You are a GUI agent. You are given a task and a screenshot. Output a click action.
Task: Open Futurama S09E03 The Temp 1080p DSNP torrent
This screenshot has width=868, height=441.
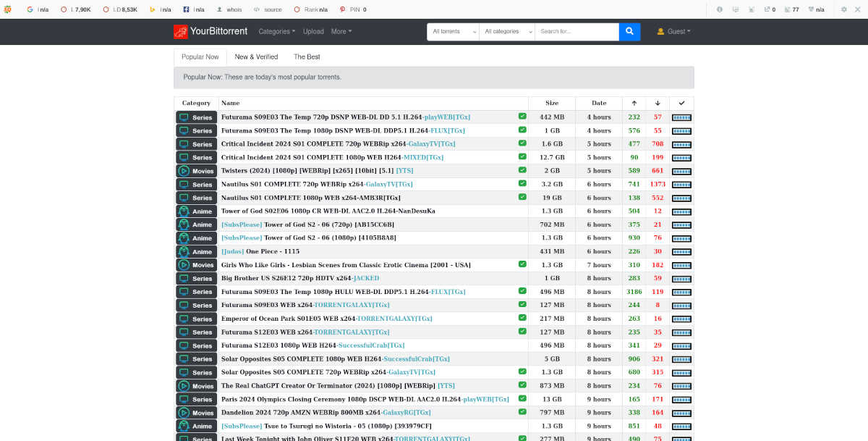coord(343,130)
